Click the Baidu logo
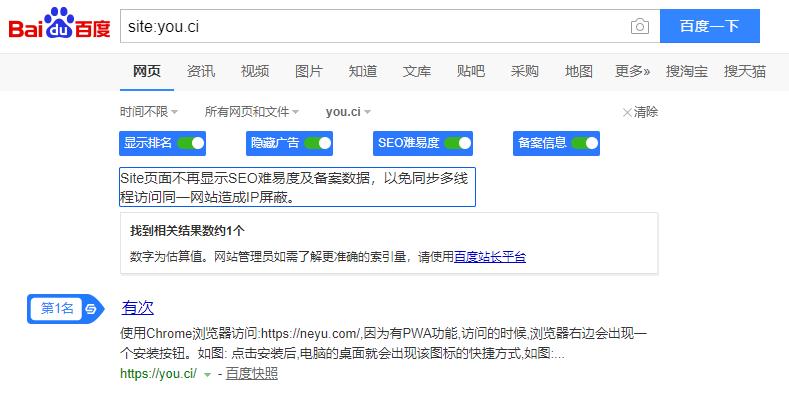 (59, 25)
